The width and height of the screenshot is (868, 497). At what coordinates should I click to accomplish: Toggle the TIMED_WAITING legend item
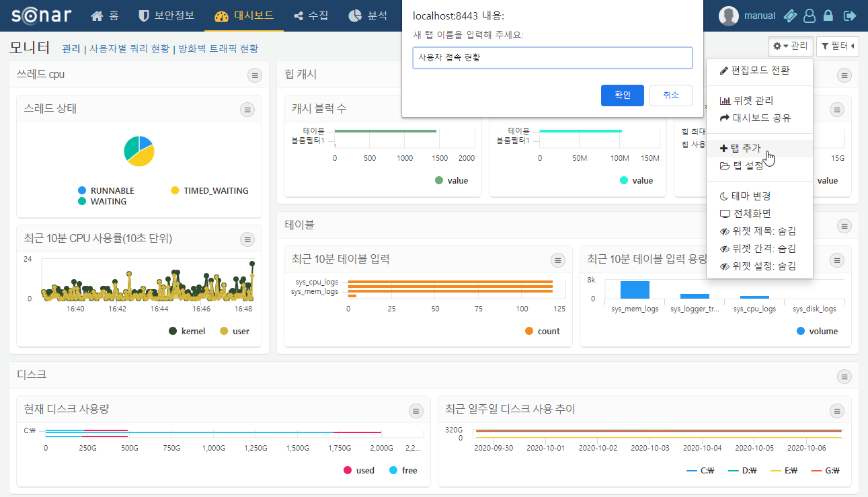click(209, 190)
